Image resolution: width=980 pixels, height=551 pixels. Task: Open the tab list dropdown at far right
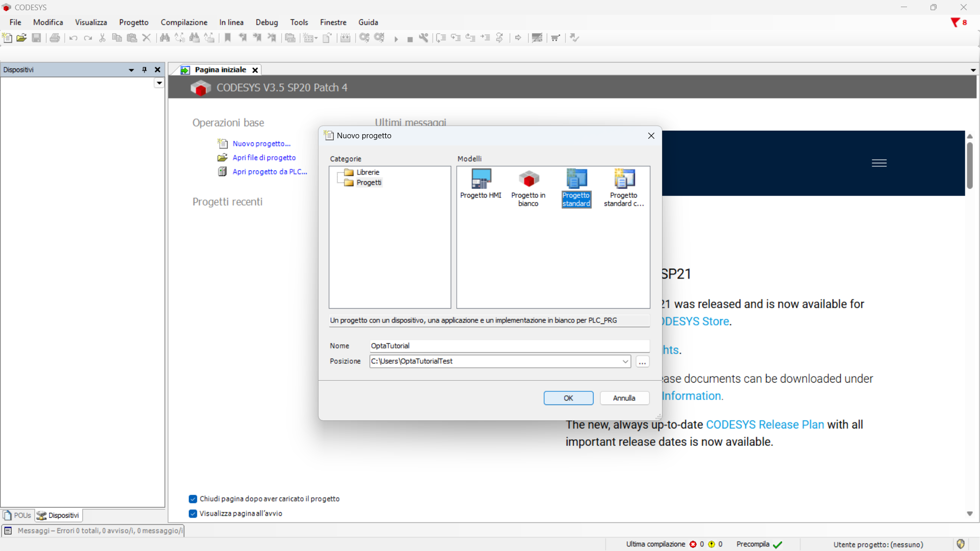pos(973,70)
